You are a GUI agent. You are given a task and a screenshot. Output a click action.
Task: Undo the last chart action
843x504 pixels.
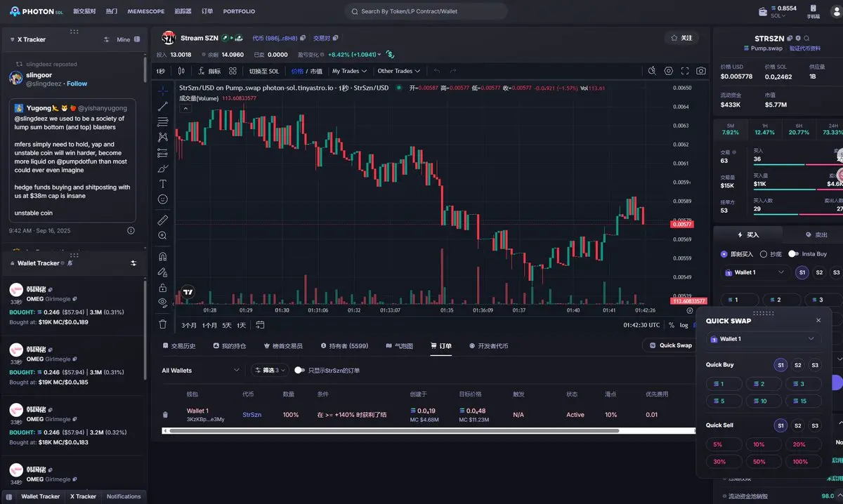point(436,71)
